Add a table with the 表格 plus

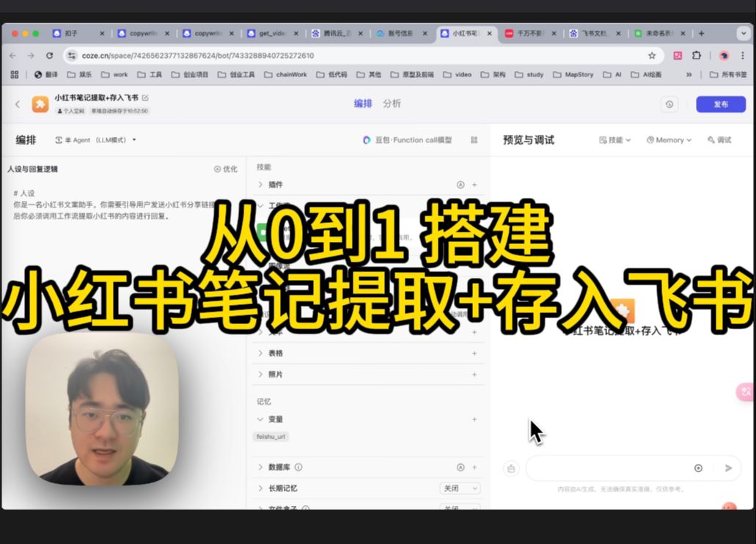474,353
